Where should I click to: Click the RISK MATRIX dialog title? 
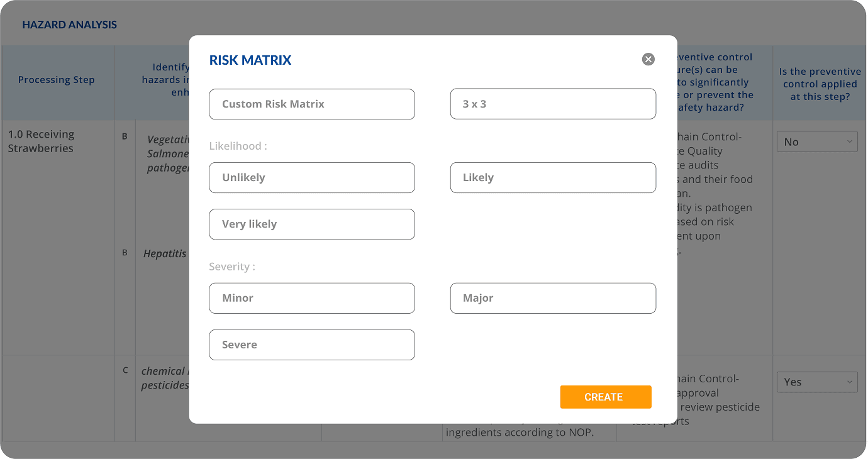click(x=250, y=60)
